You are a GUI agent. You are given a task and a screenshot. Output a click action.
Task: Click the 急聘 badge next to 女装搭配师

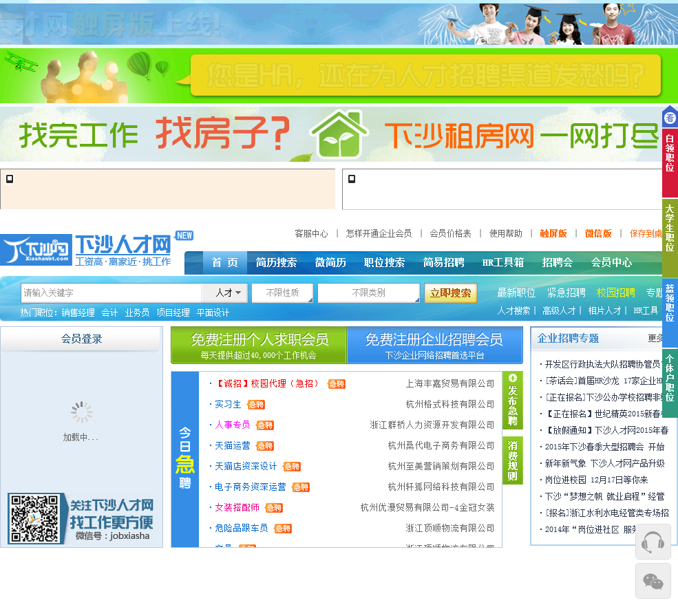point(274,508)
